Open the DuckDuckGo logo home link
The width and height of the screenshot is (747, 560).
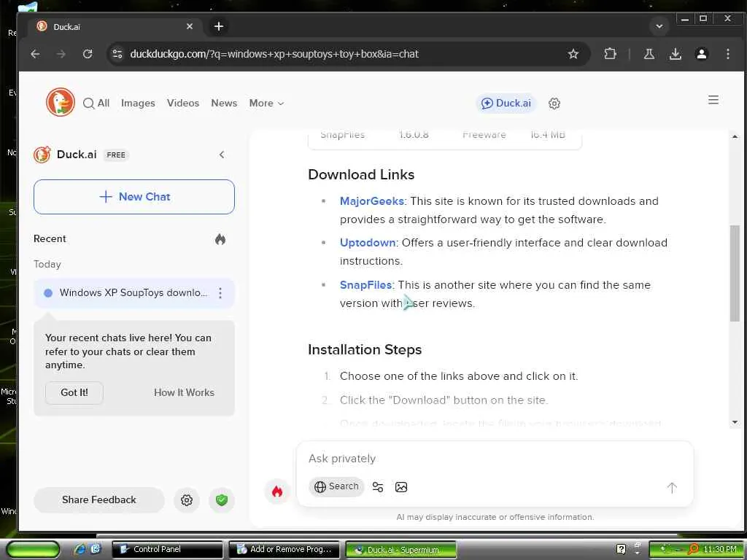[x=61, y=102]
